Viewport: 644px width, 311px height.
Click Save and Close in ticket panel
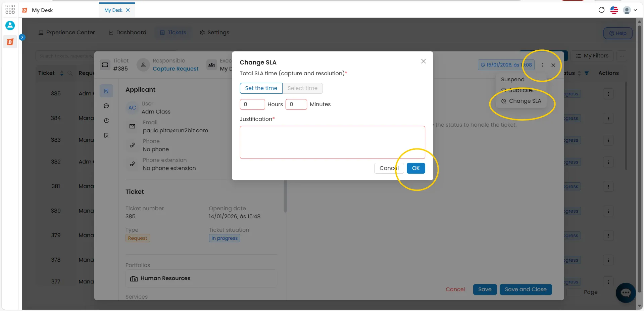(x=526, y=290)
